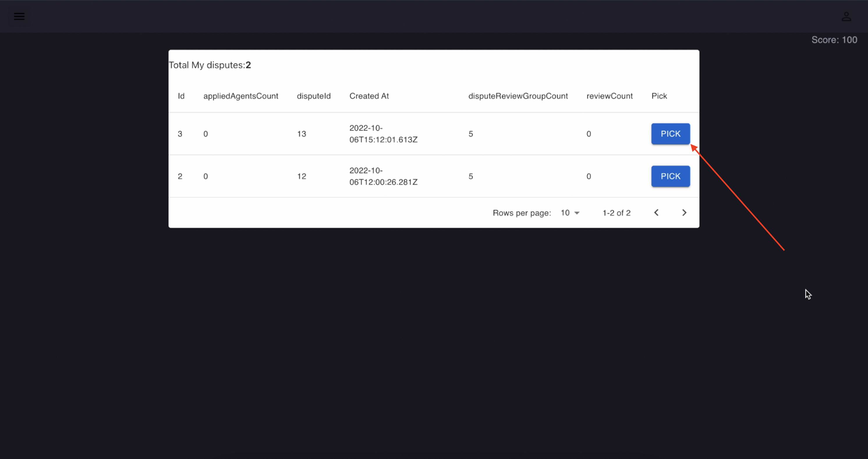Click the Id column header
Viewport: 868px width, 459px height.
[181, 96]
